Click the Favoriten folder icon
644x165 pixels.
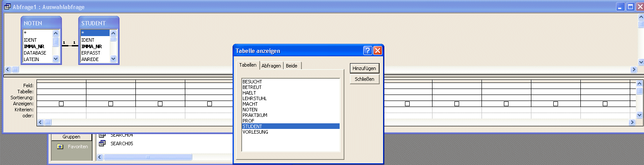pyautogui.click(x=60, y=147)
